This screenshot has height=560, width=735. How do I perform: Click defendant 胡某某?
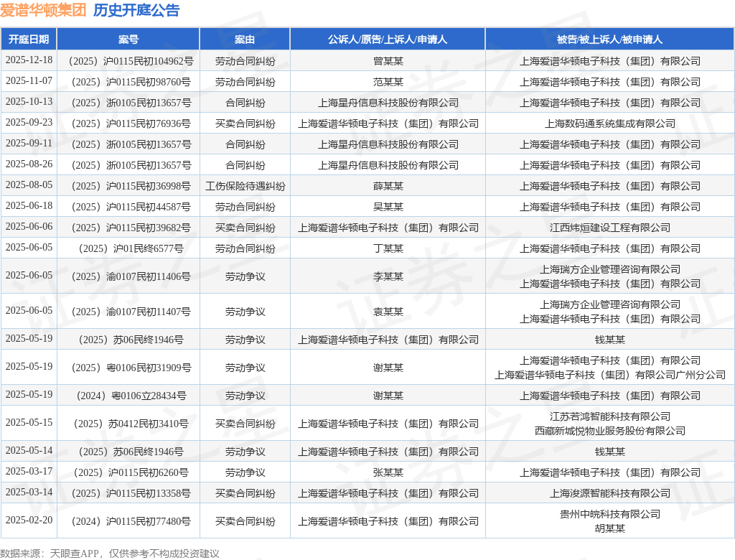610,529
